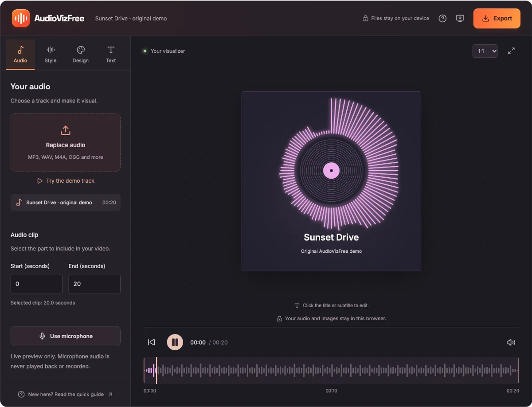The image size is (532, 407).
Task: Click the Original AudioVizFree demo subtitle
Action: 331,251
